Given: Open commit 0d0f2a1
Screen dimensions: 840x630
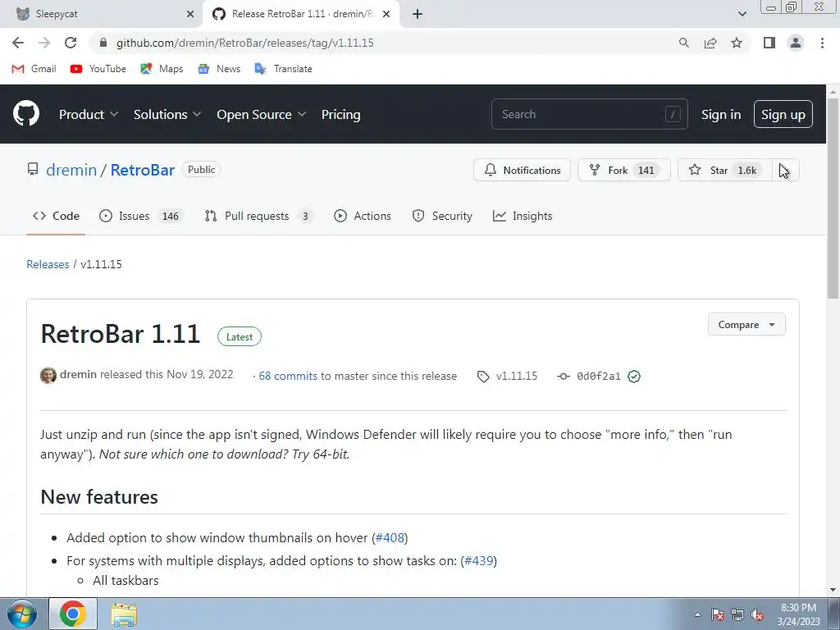Looking at the screenshot, I should [x=598, y=376].
